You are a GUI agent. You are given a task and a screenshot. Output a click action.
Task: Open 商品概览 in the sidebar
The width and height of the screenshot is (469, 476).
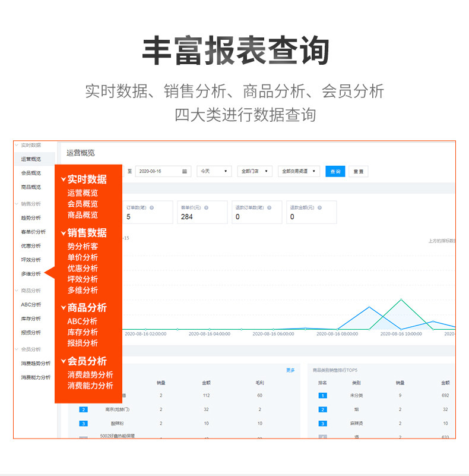coord(31,187)
